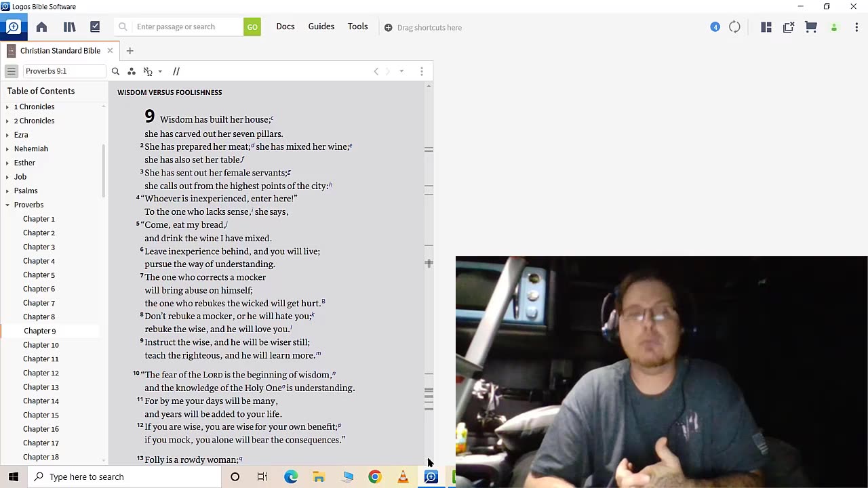Expand 2 Chronicles in contents
The height and width of the screenshot is (488, 868).
click(x=7, y=121)
